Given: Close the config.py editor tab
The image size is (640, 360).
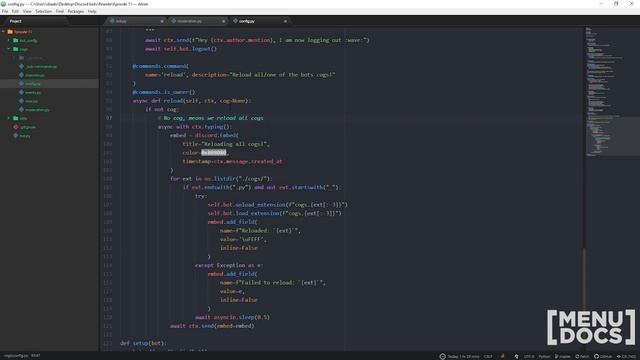Looking at the screenshot, I should point(285,21).
